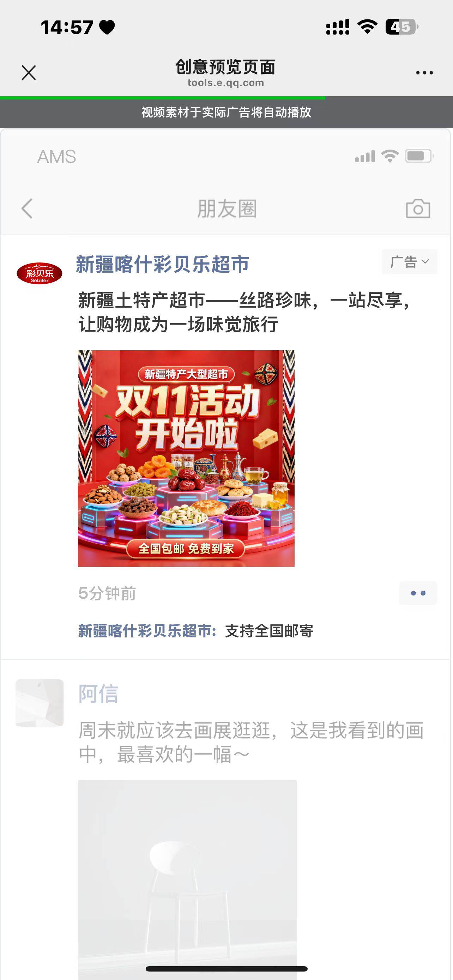Open 阿信's avatar
The width and height of the screenshot is (453, 980).
click(40, 703)
